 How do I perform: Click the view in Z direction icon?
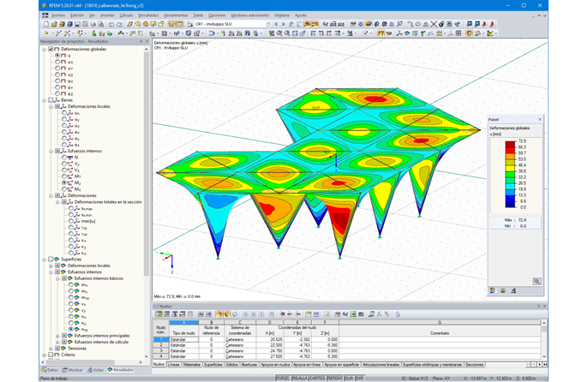click(329, 33)
